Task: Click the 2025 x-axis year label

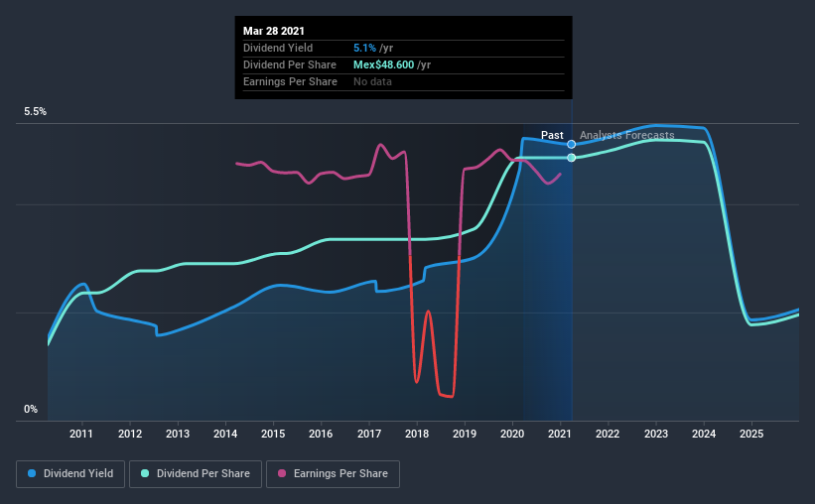Action: [751, 434]
